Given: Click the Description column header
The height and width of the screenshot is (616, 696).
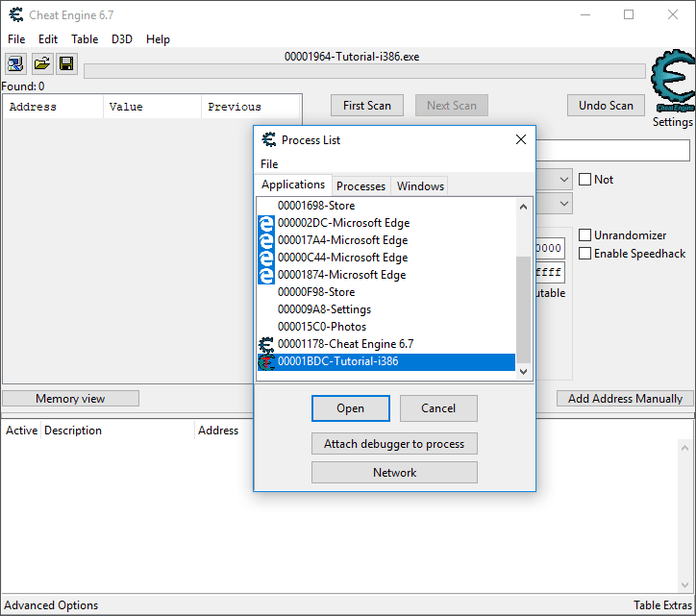Looking at the screenshot, I should 117,431.
